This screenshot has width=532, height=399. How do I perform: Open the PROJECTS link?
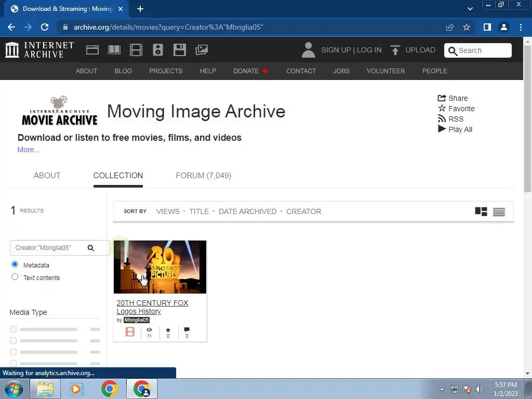166,71
